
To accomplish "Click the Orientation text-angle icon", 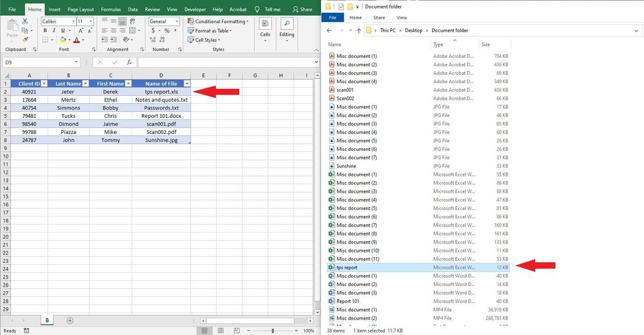I will coord(126,40).
